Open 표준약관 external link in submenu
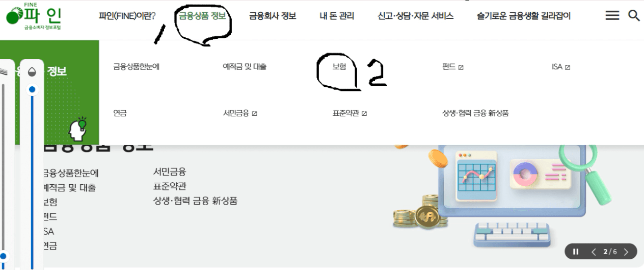The height and width of the screenshot is (270, 644). pos(350,113)
